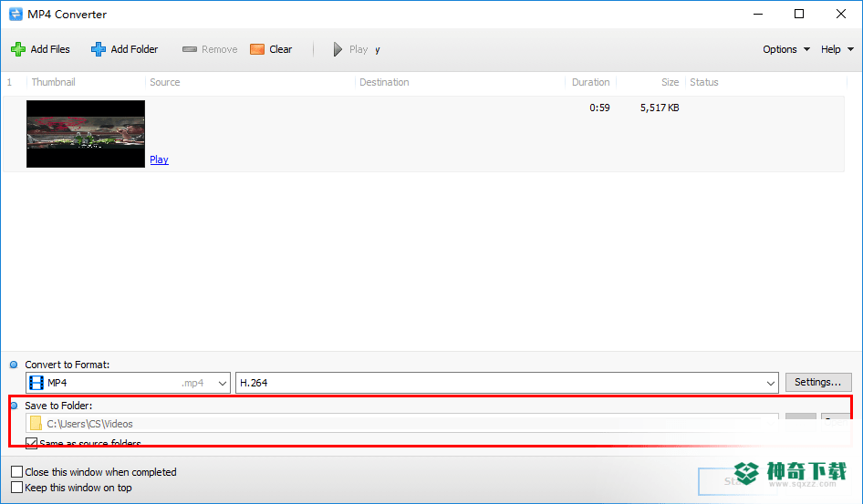Open the Options menu

tap(786, 49)
